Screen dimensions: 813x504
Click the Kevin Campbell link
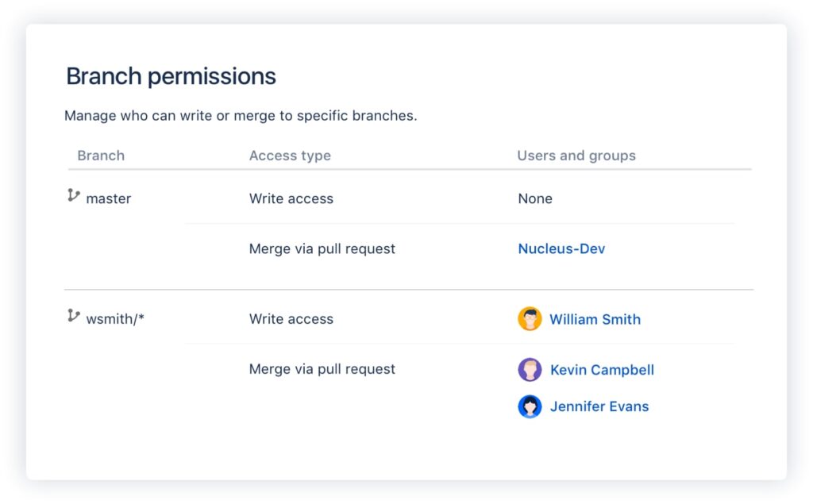[603, 370]
